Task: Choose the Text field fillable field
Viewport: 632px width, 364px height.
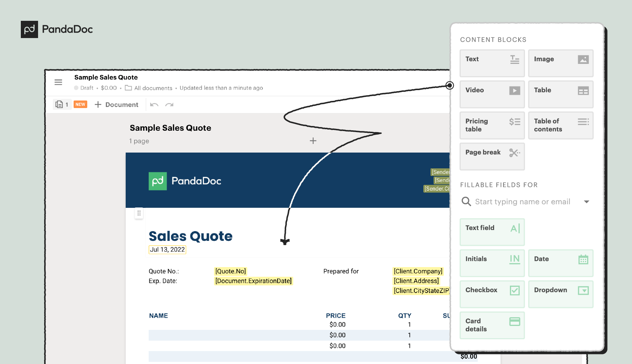Action: point(492,232)
